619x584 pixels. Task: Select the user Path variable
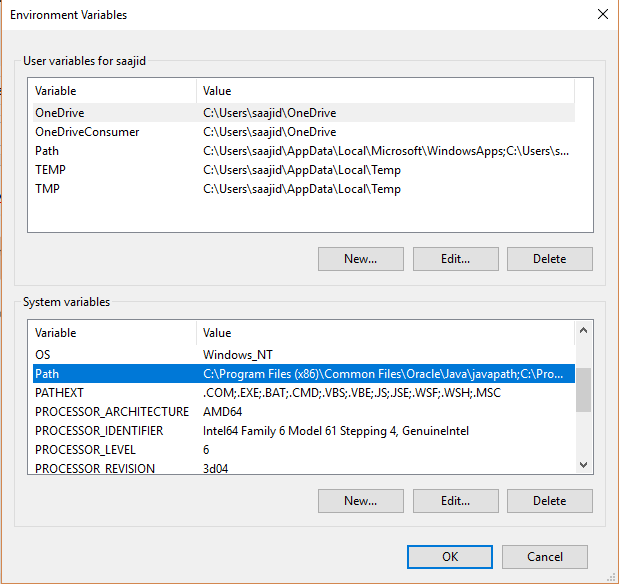(304, 151)
